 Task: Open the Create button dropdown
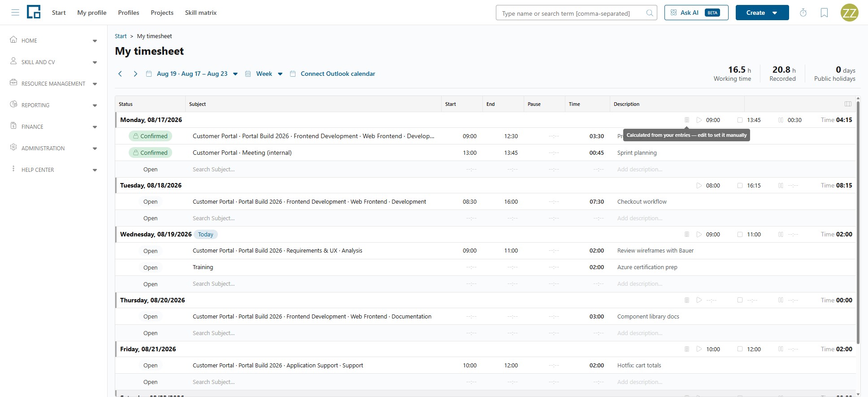point(762,13)
